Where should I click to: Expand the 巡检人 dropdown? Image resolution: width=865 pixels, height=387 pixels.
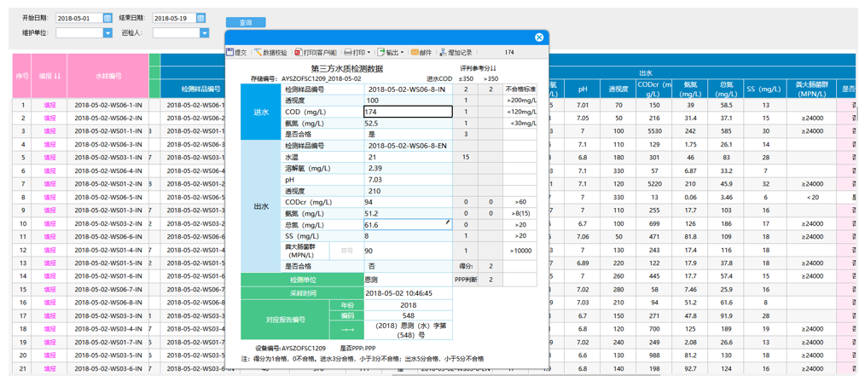point(205,33)
